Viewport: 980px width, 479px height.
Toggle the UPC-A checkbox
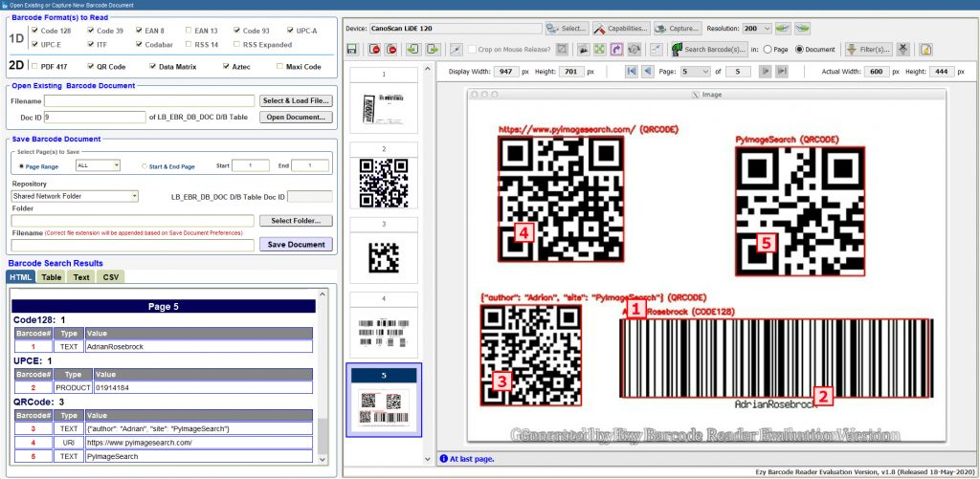pos(291,30)
